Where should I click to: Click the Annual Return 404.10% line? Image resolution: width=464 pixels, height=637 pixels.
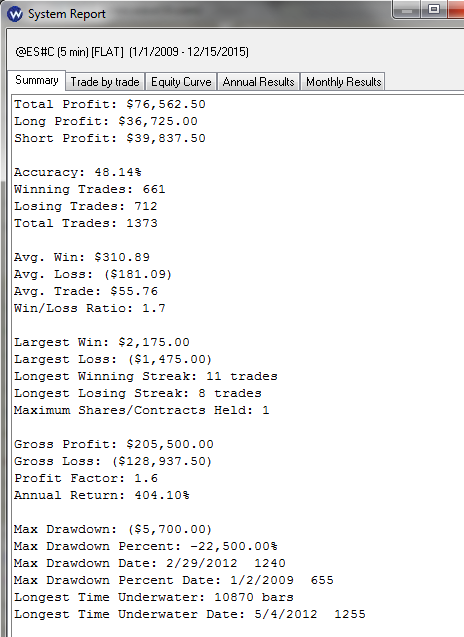102,495
